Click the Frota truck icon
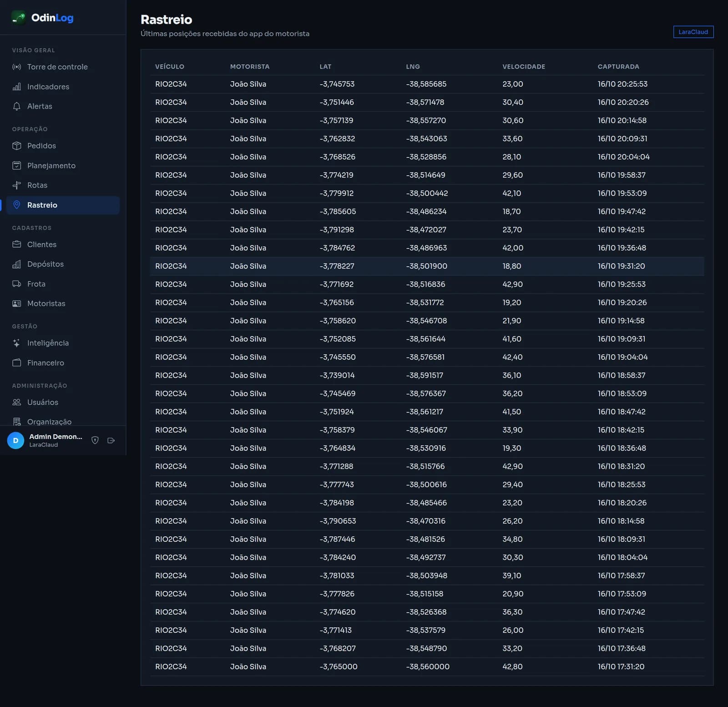 click(x=17, y=284)
